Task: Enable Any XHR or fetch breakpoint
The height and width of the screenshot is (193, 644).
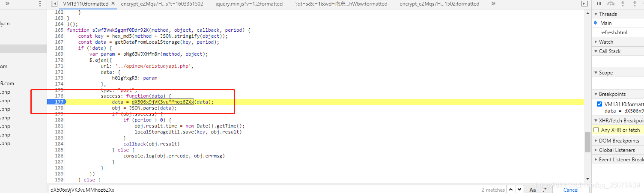Action: [596, 130]
